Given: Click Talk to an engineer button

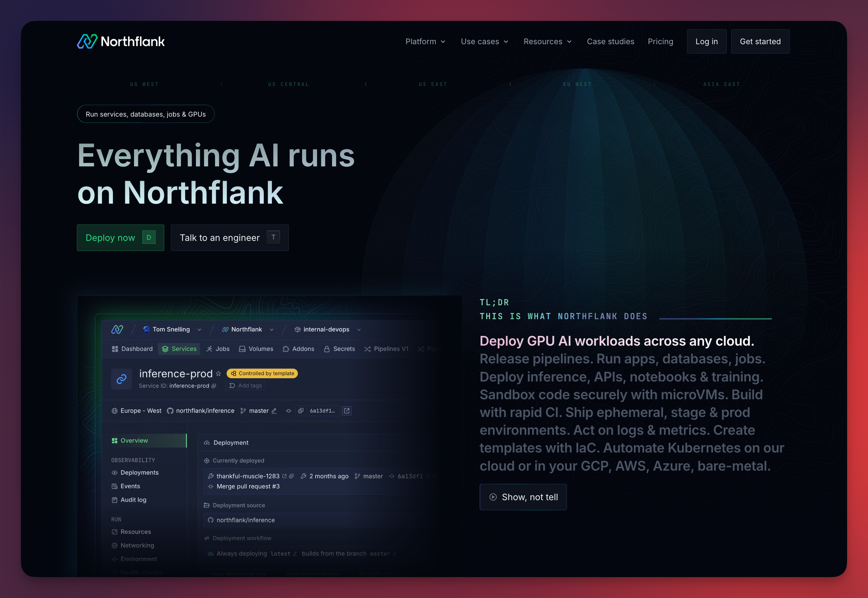Looking at the screenshot, I should pos(230,237).
